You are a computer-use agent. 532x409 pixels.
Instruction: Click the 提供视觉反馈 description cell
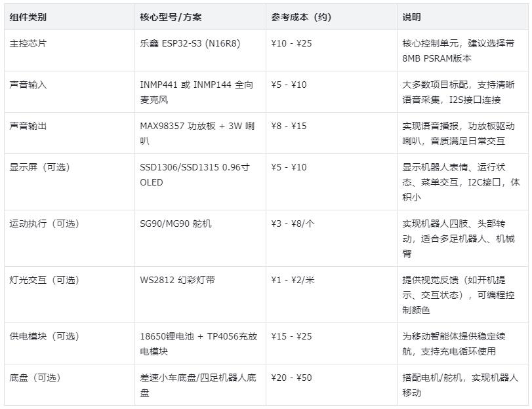click(x=462, y=295)
